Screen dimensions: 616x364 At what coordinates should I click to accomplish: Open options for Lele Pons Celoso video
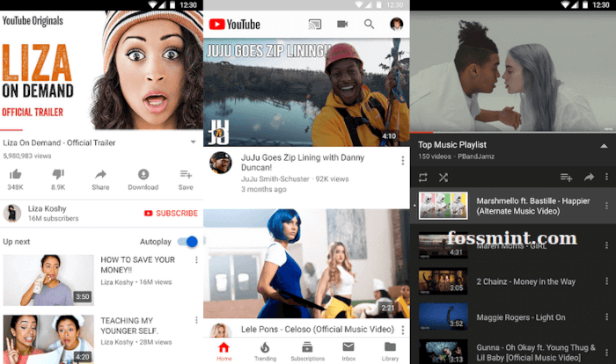[x=403, y=331]
